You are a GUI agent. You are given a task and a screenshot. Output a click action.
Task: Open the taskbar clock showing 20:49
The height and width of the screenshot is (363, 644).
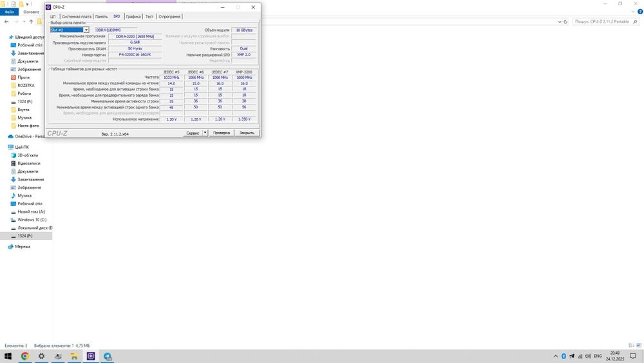(x=614, y=356)
